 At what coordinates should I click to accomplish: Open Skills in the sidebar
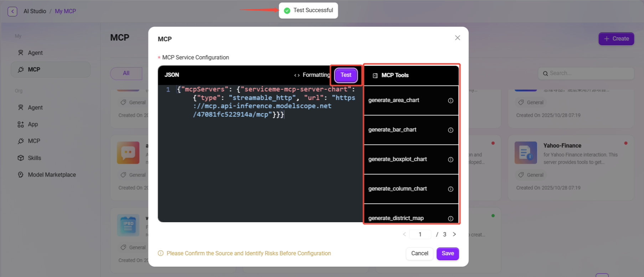pos(35,158)
